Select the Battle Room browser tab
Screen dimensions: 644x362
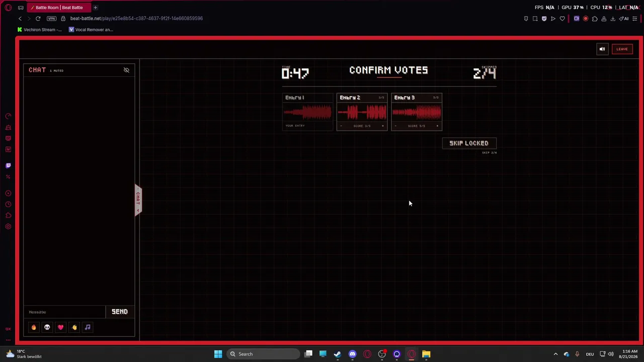[x=59, y=8]
